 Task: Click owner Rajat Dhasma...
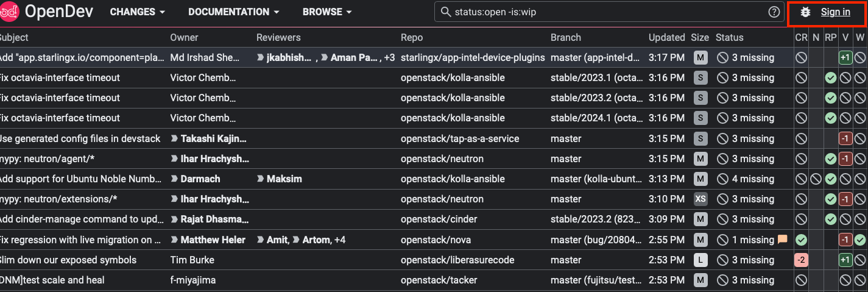coord(215,219)
